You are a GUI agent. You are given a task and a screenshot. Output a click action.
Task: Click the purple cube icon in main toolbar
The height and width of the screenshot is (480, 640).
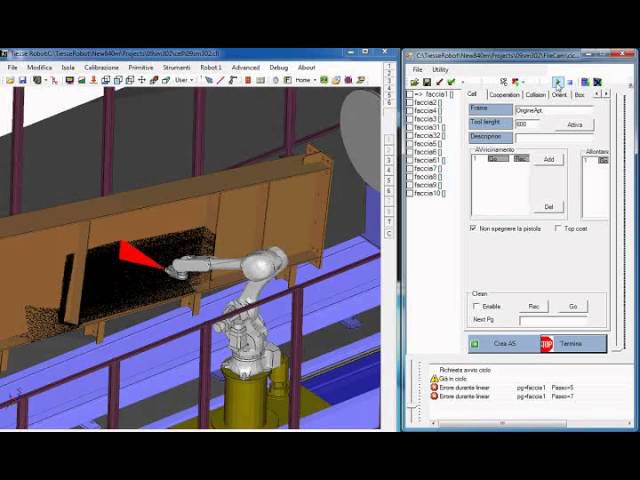(348, 80)
